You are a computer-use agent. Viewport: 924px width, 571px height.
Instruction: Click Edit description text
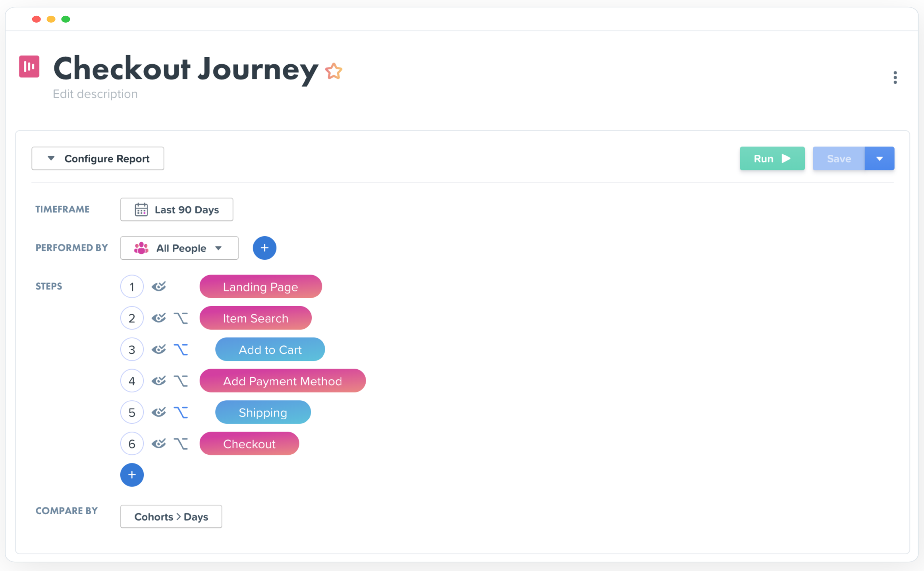coord(95,94)
